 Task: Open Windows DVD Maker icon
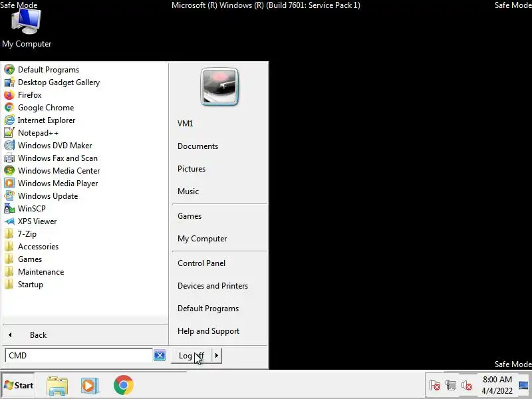[9, 146]
